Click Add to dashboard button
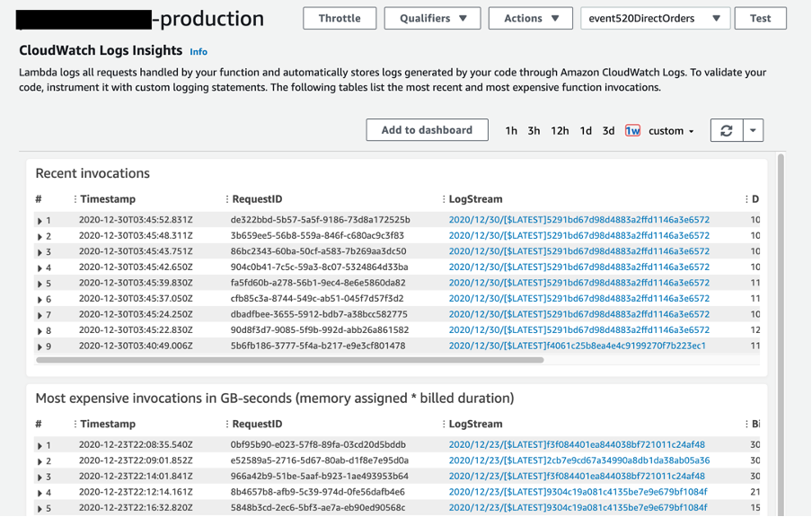The image size is (812, 517). (427, 130)
